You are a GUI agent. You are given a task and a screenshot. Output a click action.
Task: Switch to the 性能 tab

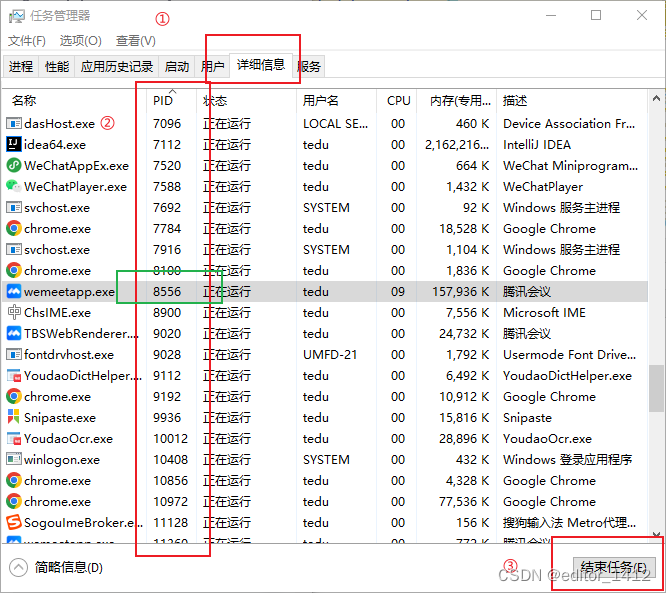coord(57,66)
